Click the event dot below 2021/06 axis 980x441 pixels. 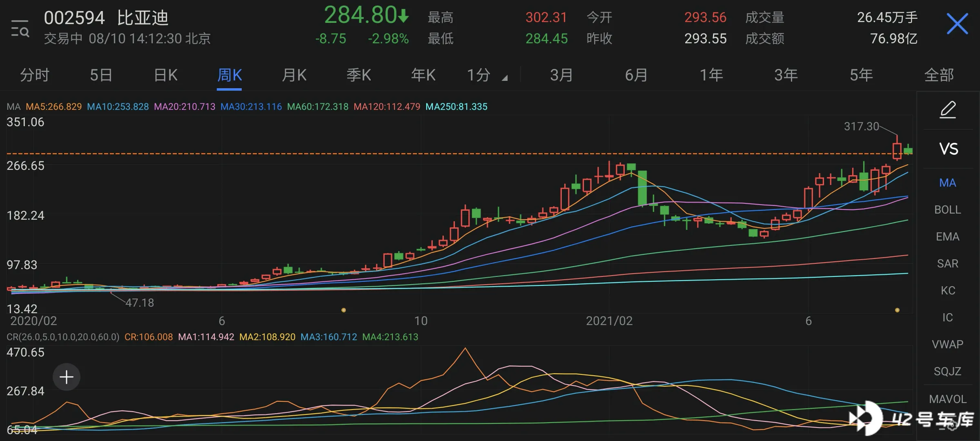coord(897,310)
